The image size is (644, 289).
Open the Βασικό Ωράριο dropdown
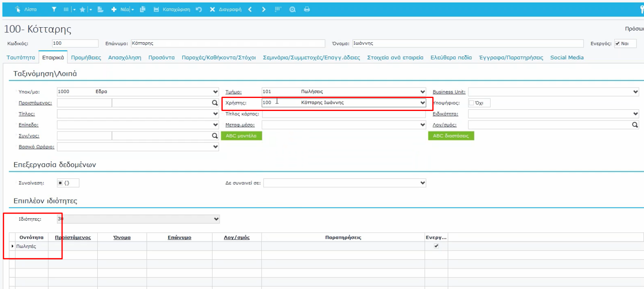[216, 147]
